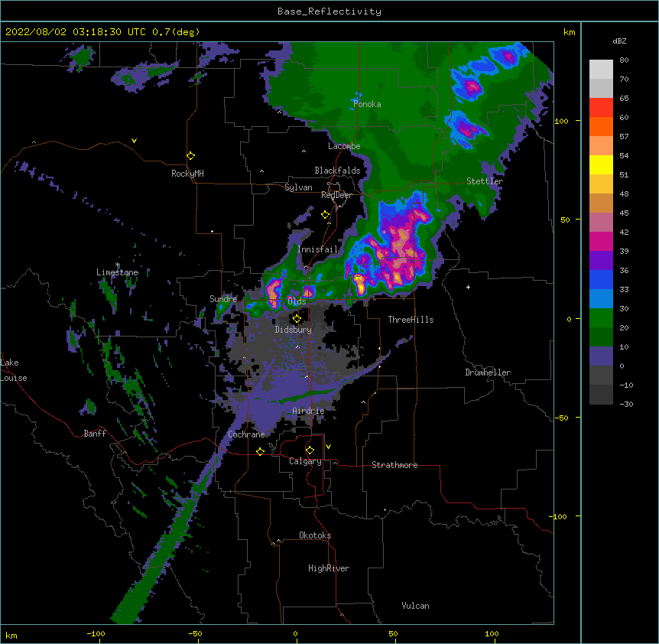Pick the magenta band in dBZ legend
659x644 pixels.
click(x=601, y=241)
